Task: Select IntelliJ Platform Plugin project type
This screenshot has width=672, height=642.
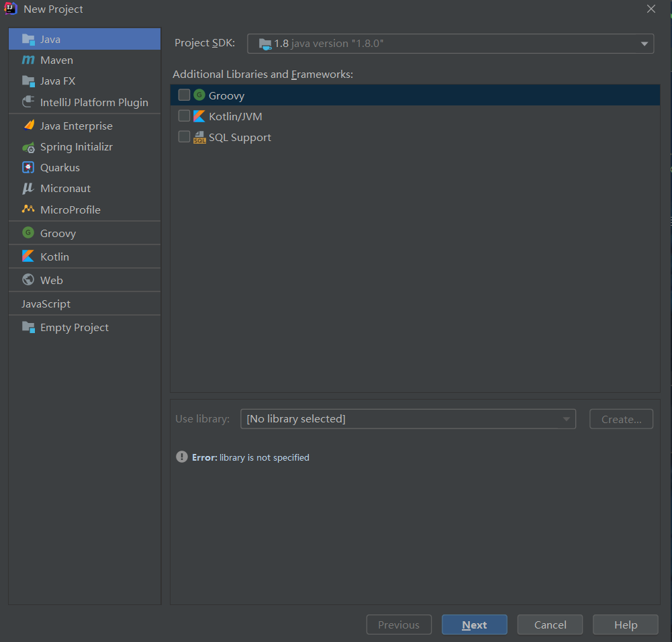Action: (85, 102)
